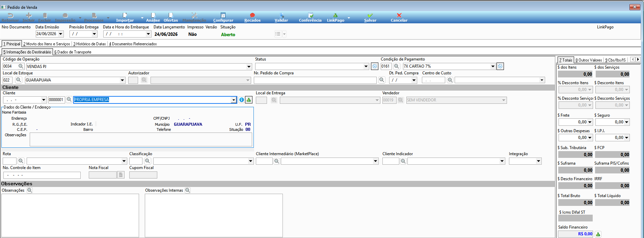644x238 pixels.
Task: Click the Incluir toolbar icon
Action: (x=29, y=17)
